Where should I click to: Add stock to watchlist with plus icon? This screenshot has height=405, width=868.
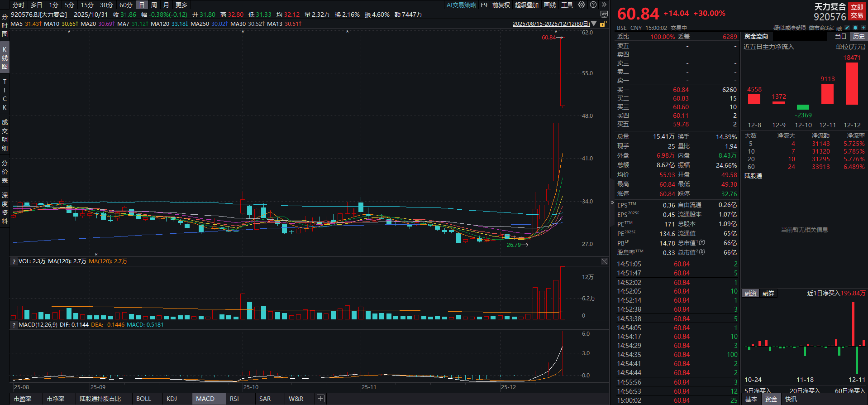pos(863,28)
